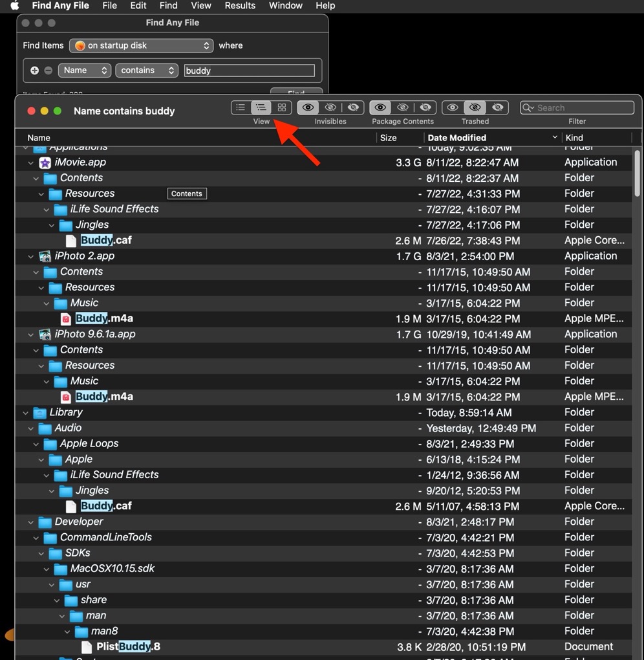Select the Buddy.caf row dated 5/11/07
This screenshot has height=660, width=644.
tap(323, 507)
